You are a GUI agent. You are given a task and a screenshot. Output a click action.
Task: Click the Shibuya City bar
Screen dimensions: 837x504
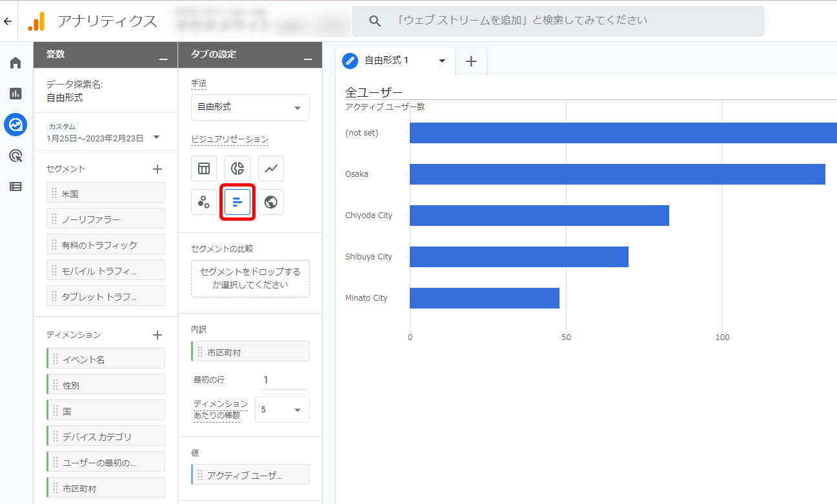(519, 257)
